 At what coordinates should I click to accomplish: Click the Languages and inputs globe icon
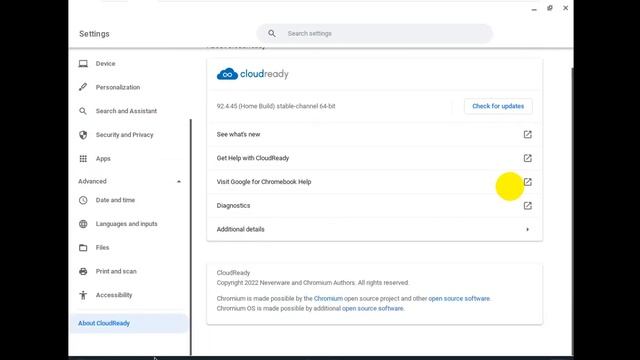tap(83, 224)
